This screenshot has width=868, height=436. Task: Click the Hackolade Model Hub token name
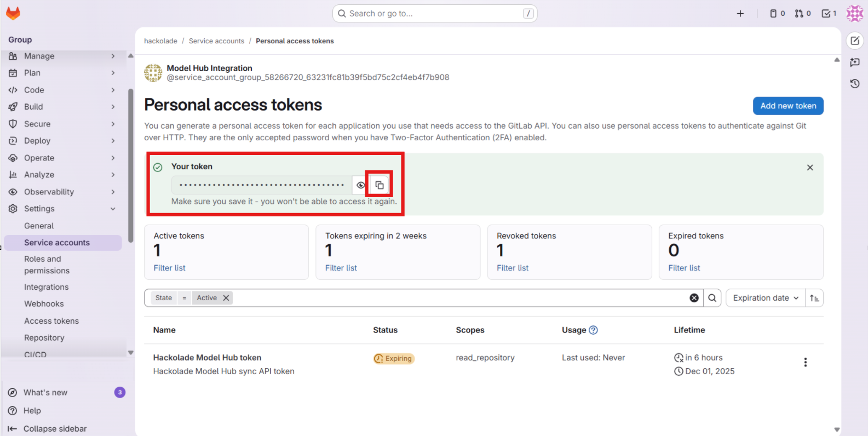(x=207, y=358)
